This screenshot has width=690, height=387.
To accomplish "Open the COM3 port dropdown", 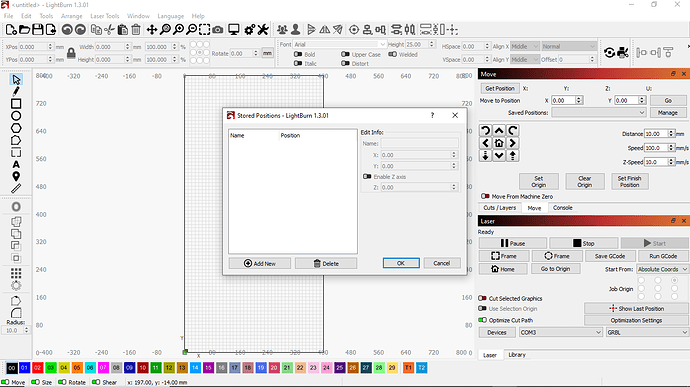I will pos(560,332).
